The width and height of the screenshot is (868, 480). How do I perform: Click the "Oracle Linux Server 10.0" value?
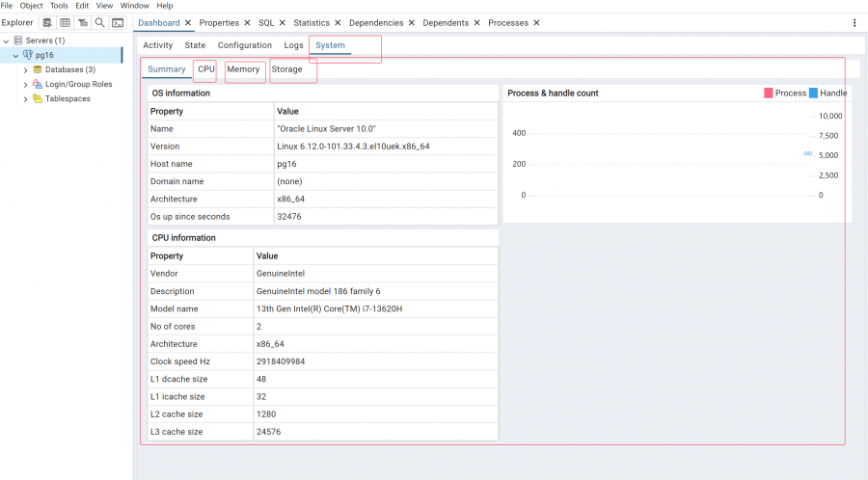(327, 129)
